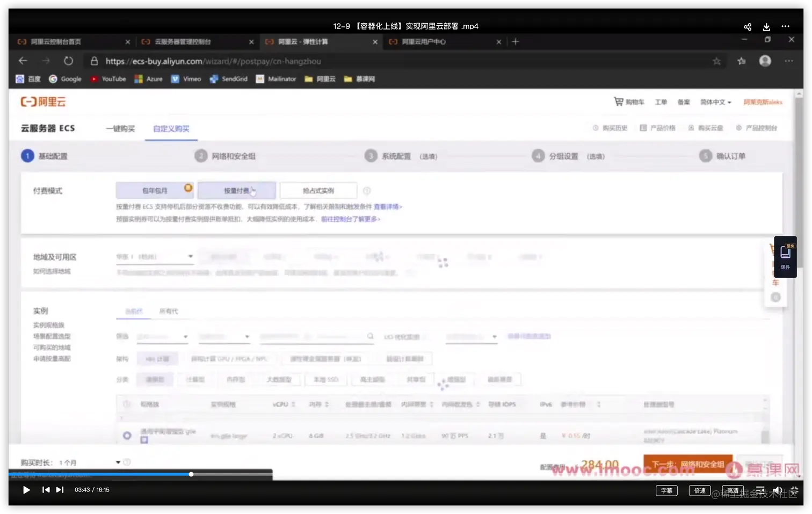Close the 阿里云 - 弹性计算 tab
Viewport: 812px width, 514px height.
pos(375,42)
